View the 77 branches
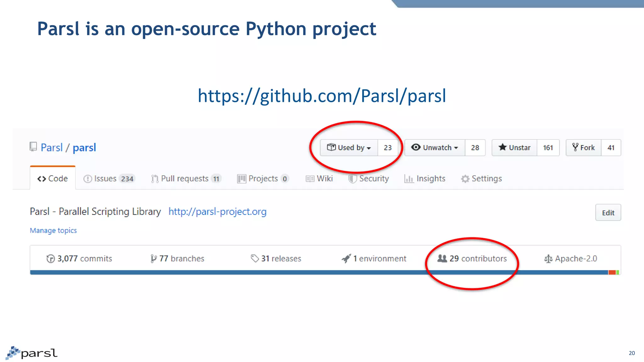 click(x=178, y=258)
